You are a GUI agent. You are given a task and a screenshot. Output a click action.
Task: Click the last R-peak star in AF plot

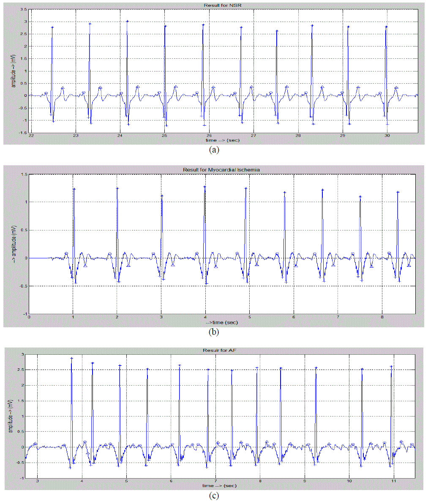pos(392,367)
